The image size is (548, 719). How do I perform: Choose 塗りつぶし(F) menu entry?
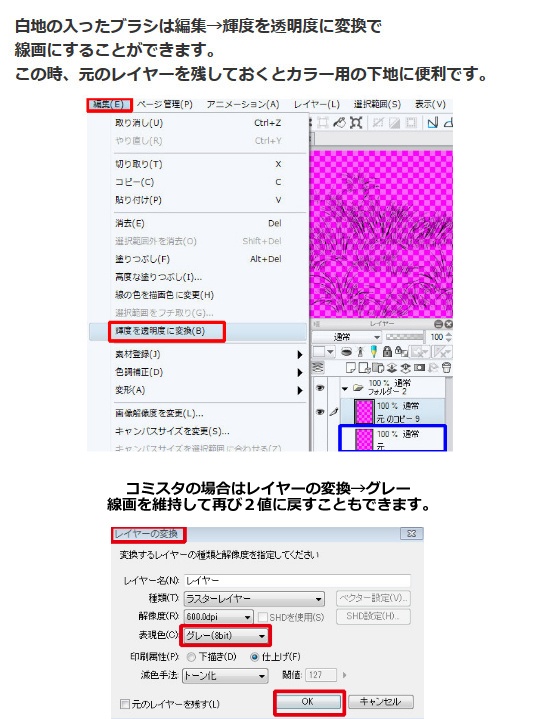pos(198,259)
